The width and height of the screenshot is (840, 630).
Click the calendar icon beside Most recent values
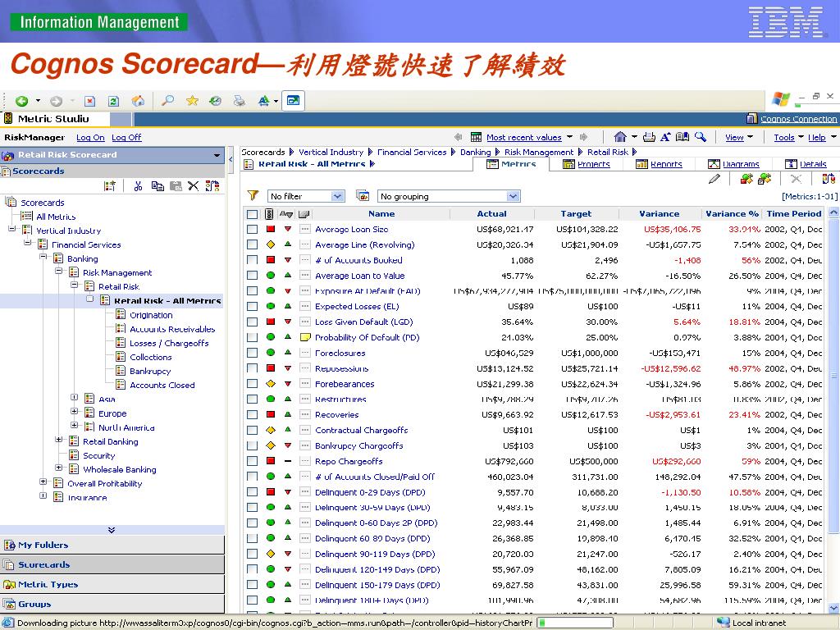pos(476,137)
